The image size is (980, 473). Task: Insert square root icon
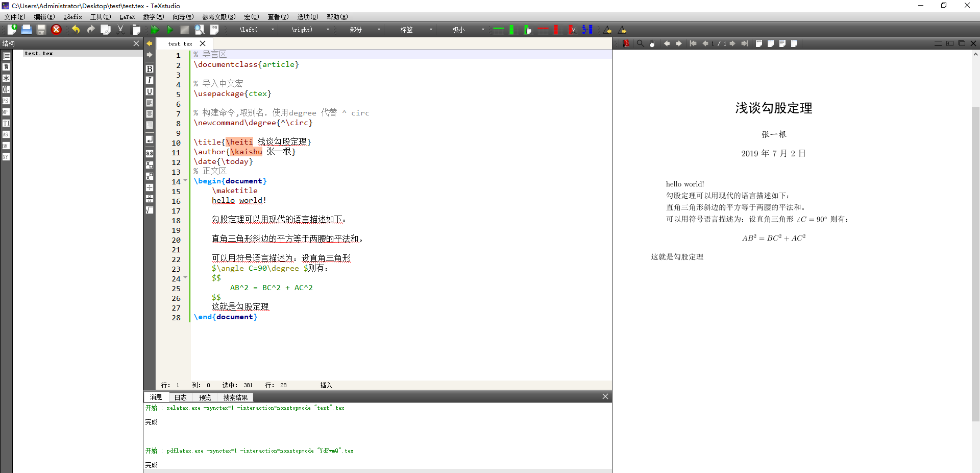pos(150,210)
